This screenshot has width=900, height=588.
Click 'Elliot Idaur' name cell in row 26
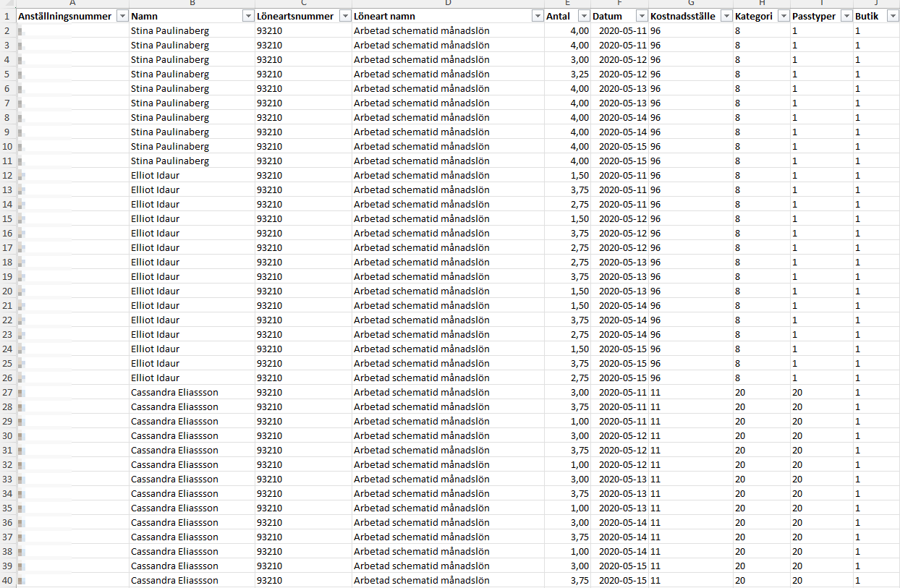[x=192, y=378]
